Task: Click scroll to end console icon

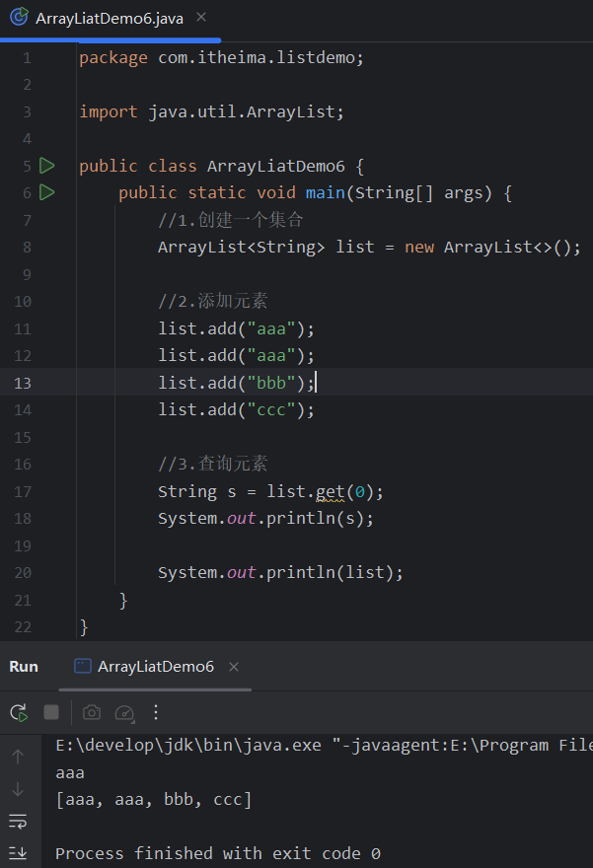Action: 18,853
